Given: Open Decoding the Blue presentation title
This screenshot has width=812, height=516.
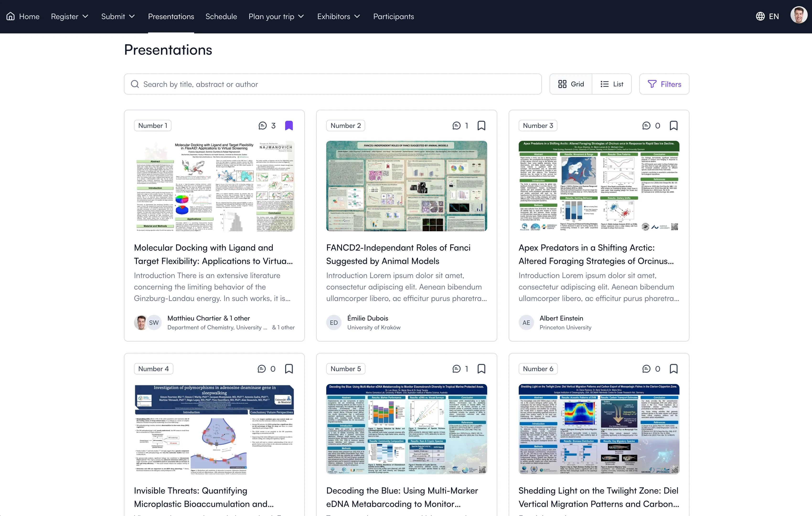Looking at the screenshot, I should [402, 497].
